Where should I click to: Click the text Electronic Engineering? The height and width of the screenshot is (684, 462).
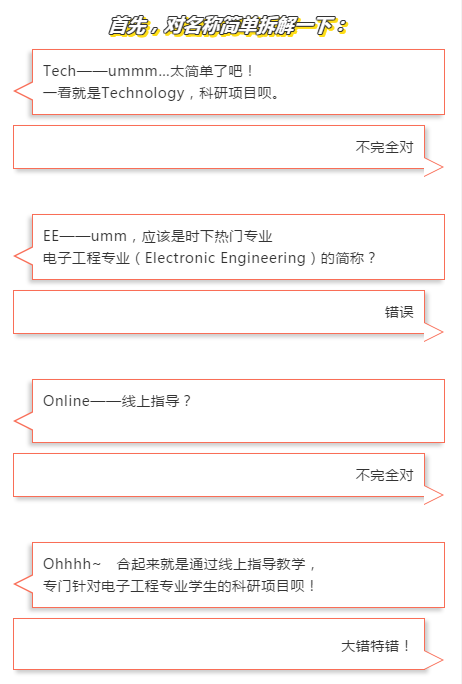225,258
